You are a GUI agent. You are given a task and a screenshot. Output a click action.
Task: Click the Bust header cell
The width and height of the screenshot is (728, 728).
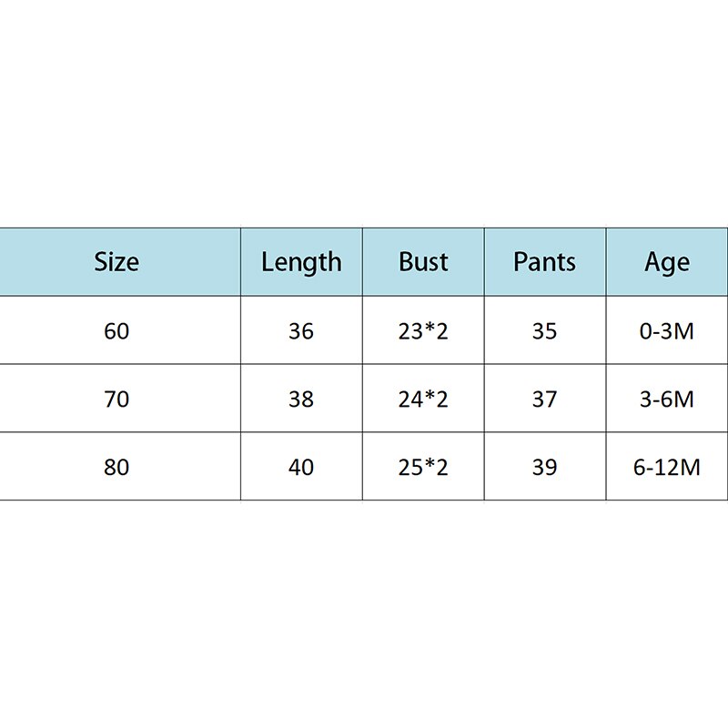[423, 262]
